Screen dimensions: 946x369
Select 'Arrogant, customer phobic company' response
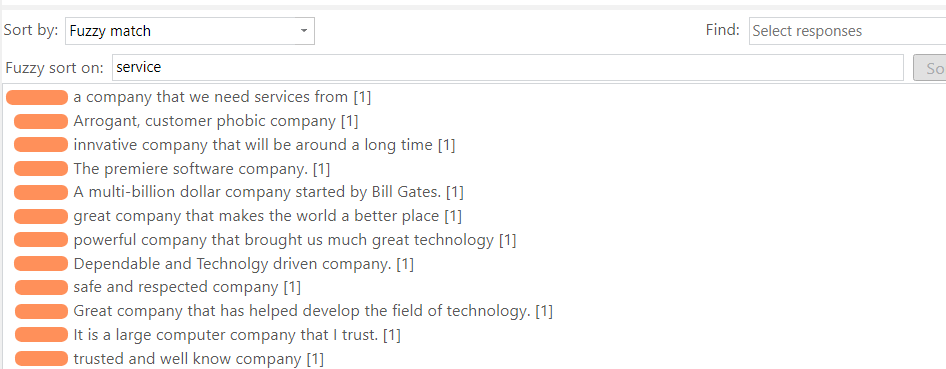(215, 121)
